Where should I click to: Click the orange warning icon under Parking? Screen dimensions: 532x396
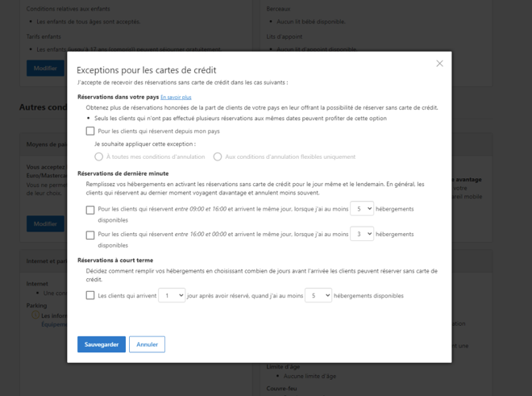point(35,315)
